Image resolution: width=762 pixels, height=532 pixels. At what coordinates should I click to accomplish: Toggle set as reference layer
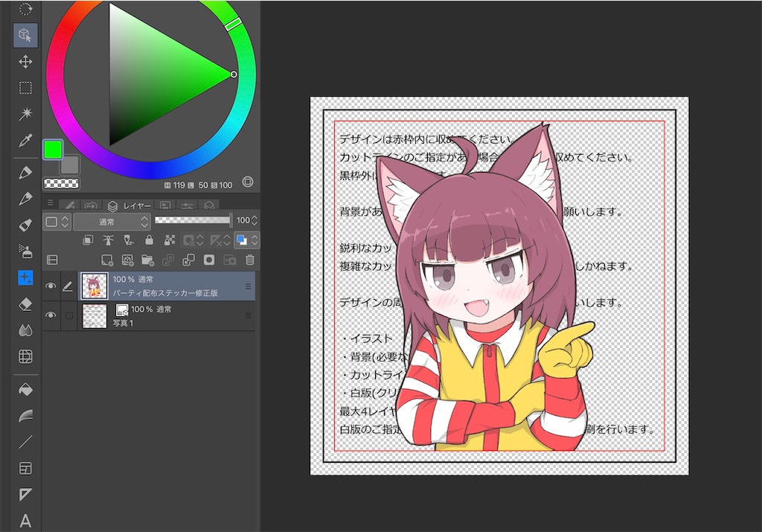click(x=109, y=240)
